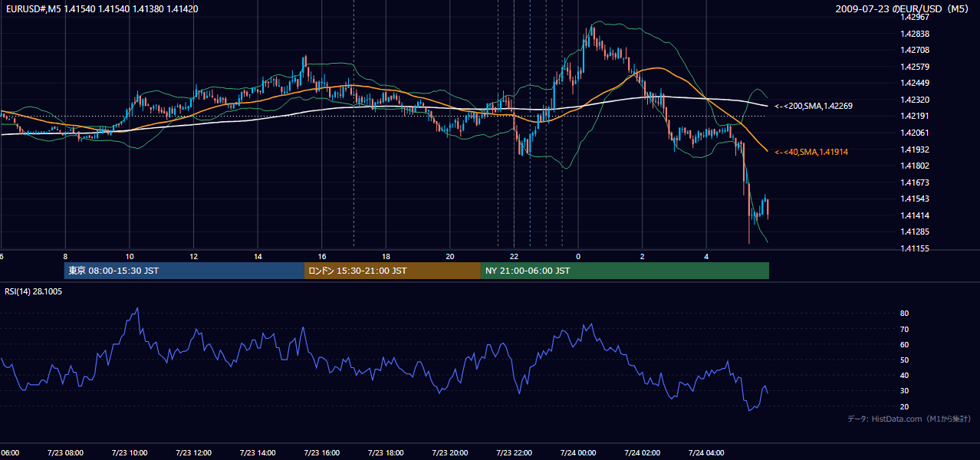Click the RSI scale value 50
980x460 pixels.
point(905,360)
